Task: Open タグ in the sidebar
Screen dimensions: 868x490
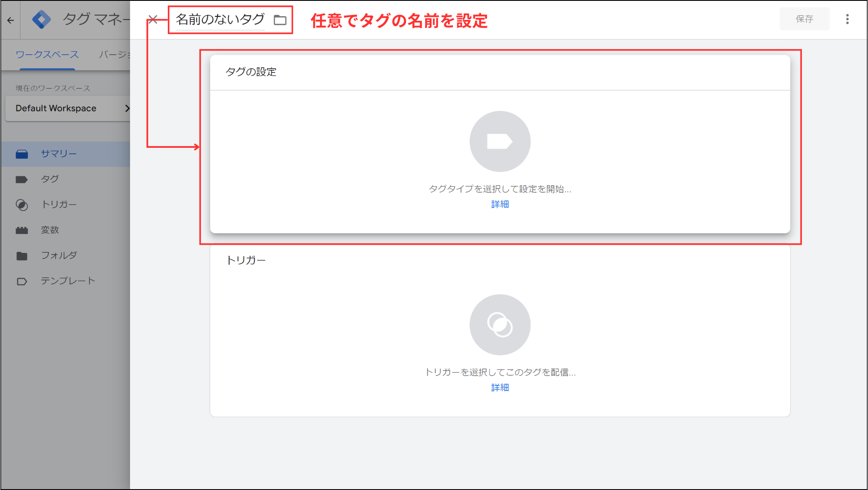Action: 65,179
